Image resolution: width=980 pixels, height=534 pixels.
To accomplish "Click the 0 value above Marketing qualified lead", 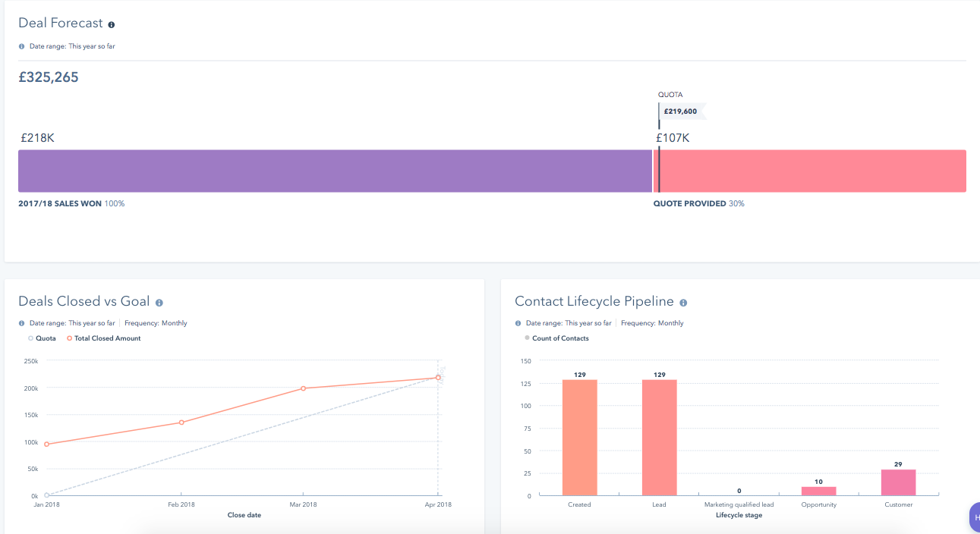I will 739,491.
